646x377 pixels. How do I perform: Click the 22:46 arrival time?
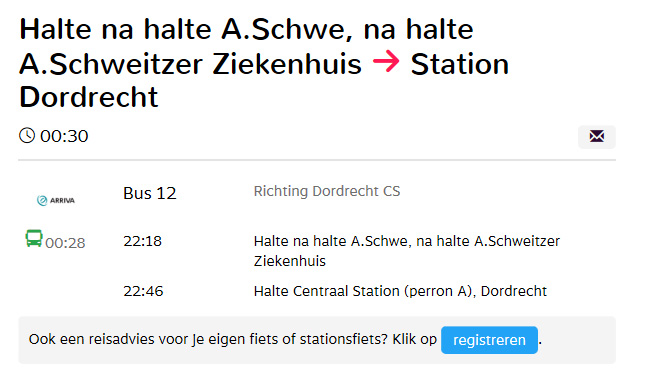143,291
